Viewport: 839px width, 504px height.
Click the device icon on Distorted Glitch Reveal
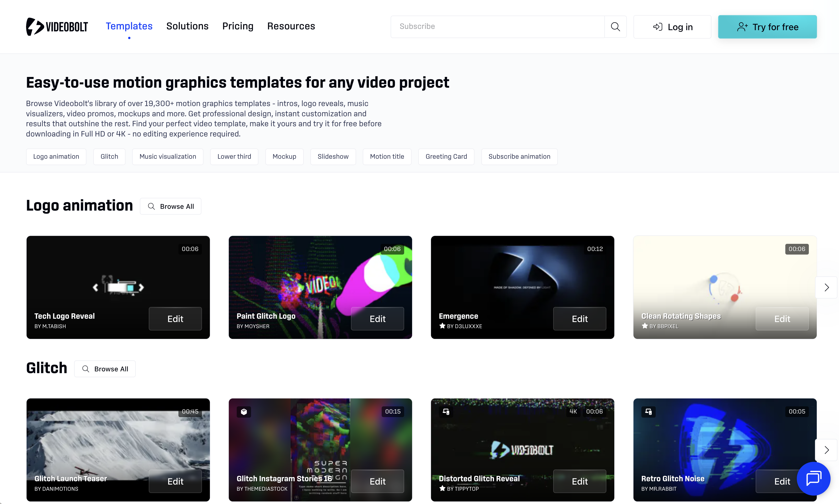click(x=446, y=412)
